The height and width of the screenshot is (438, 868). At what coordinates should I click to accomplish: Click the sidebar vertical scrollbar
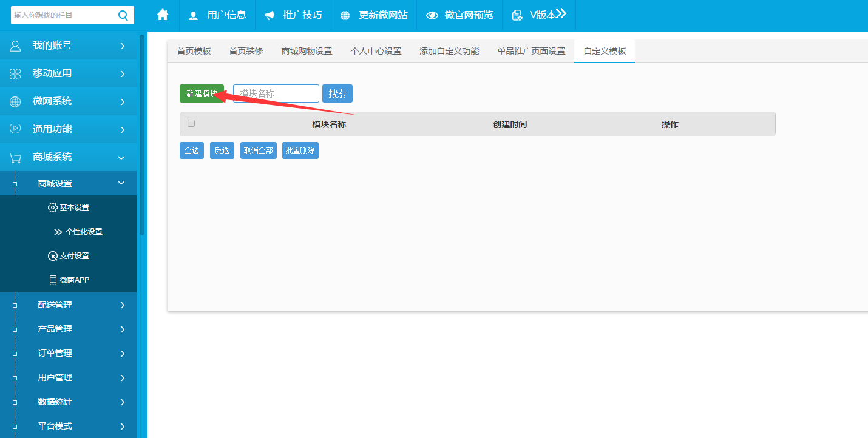(142, 133)
